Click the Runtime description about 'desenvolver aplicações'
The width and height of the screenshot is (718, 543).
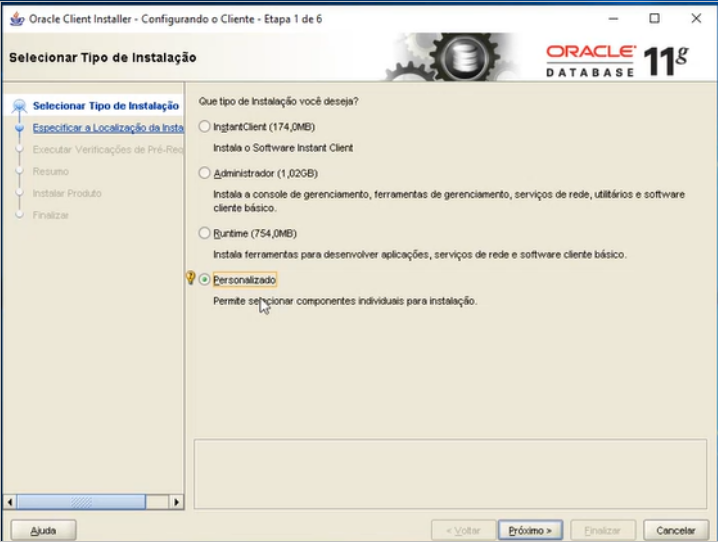point(420,255)
